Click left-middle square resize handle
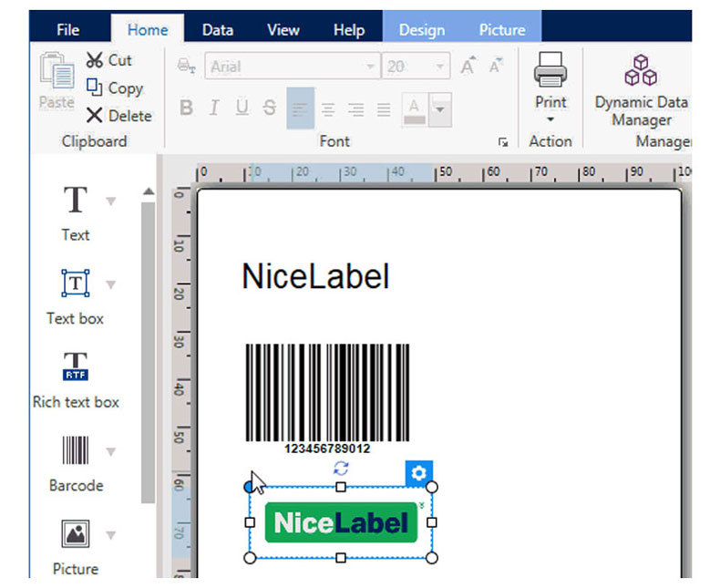The width and height of the screenshot is (720, 588). [250, 522]
